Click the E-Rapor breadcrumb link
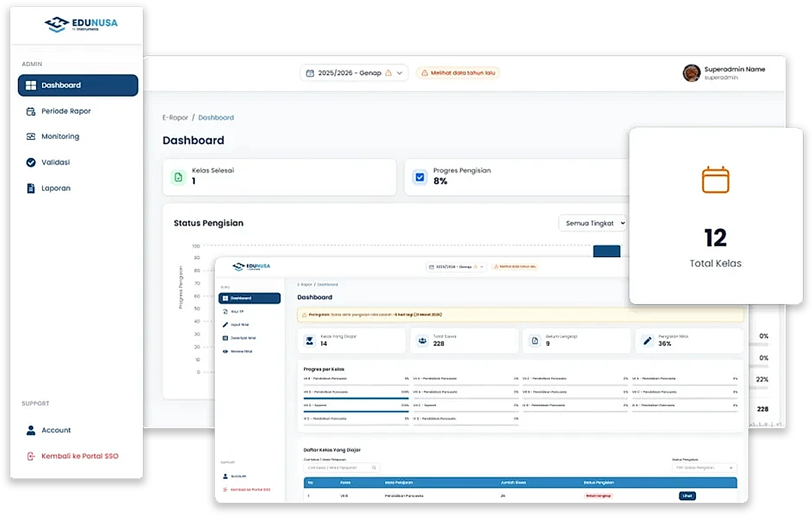Image resolution: width=812 pixels, height=516 pixels. [x=175, y=117]
